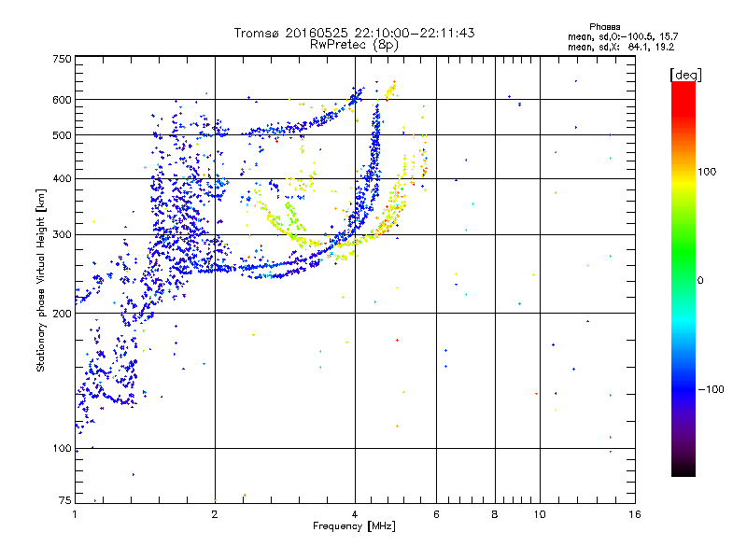This screenshot has width=747, height=560.
Task: Click the colorbar tick label '-100'
Action: coord(711,389)
